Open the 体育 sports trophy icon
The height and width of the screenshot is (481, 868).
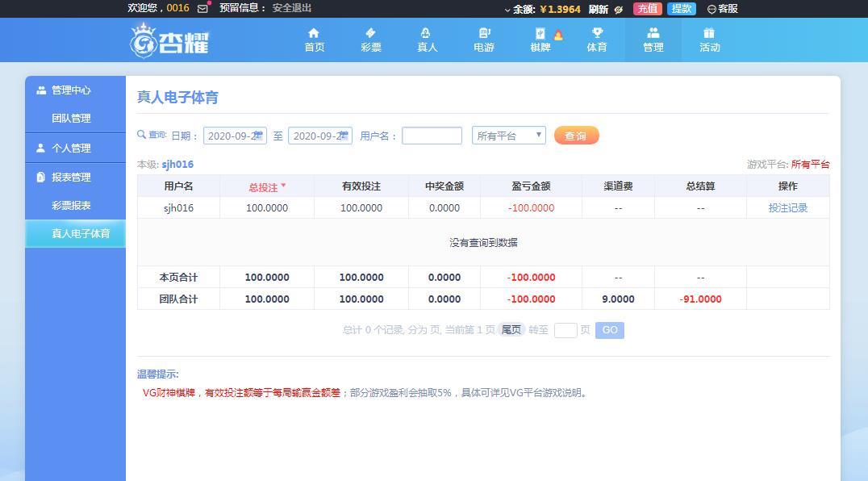tap(597, 33)
